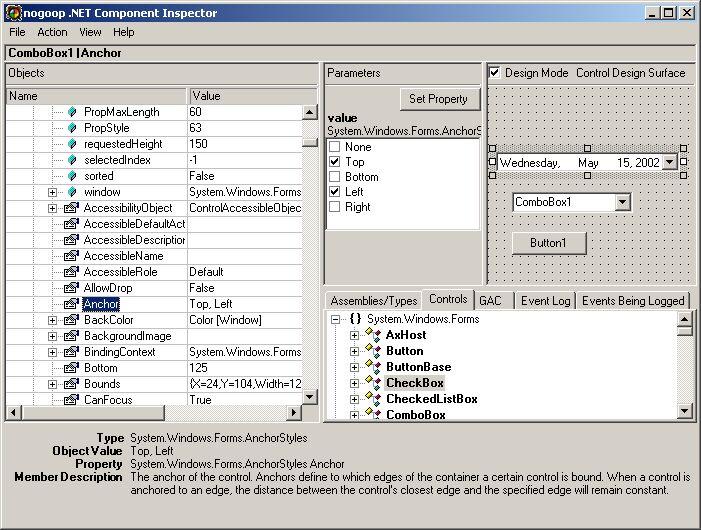Click the field icon beside selectedIndex

[72, 160]
